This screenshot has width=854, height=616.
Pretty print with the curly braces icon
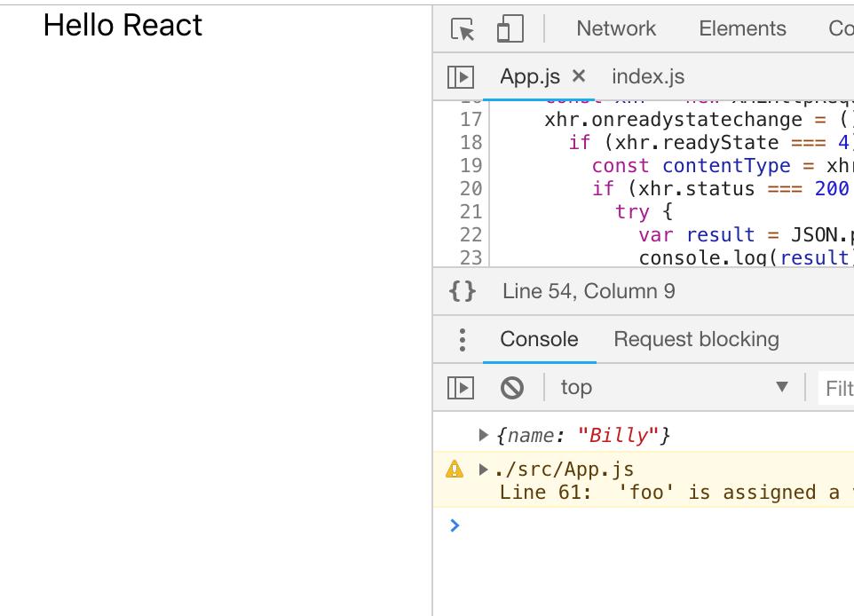click(x=463, y=291)
